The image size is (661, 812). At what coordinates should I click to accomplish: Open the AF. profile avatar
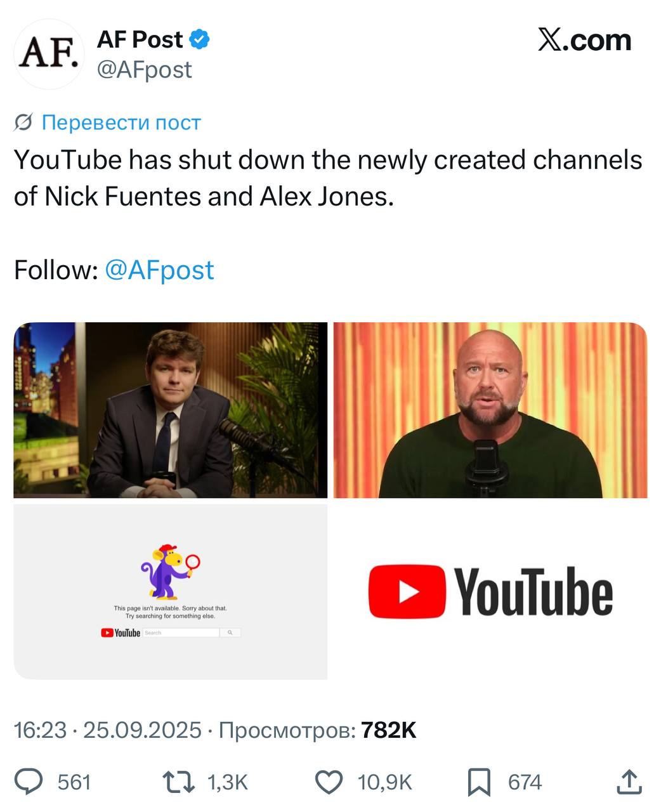(49, 54)
